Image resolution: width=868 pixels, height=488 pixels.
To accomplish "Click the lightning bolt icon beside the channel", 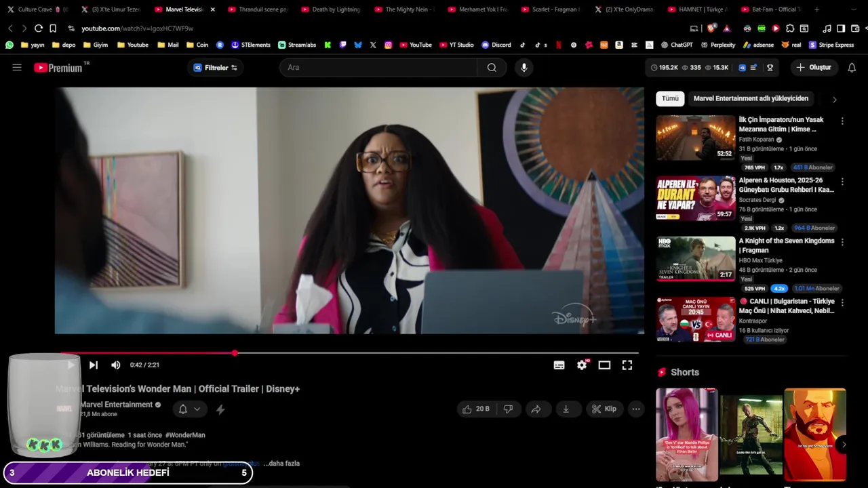I will (x=220, y=409).
